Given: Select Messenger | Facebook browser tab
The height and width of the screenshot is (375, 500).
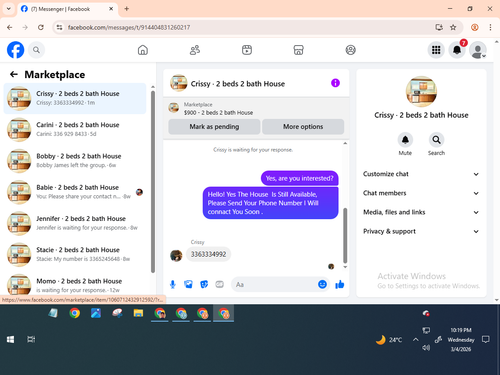Looking at the screenshot, I should 67,9.
